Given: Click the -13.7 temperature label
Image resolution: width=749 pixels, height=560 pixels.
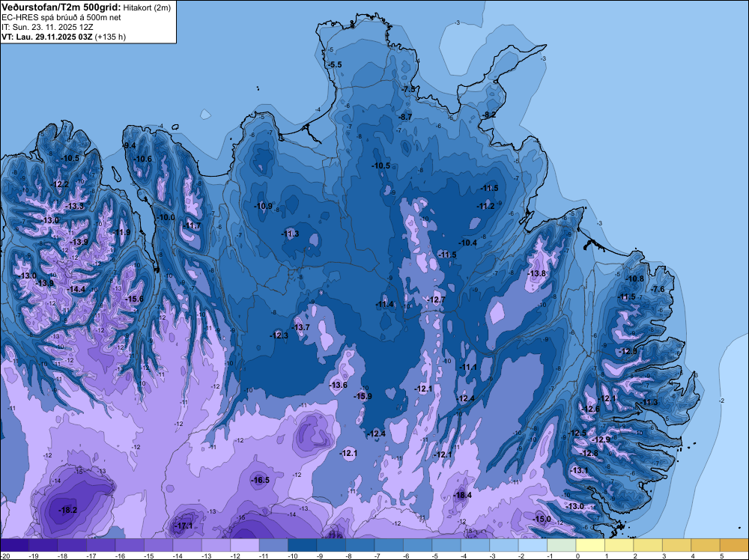Looking at the screenshot, I should [x=300, y=327].
